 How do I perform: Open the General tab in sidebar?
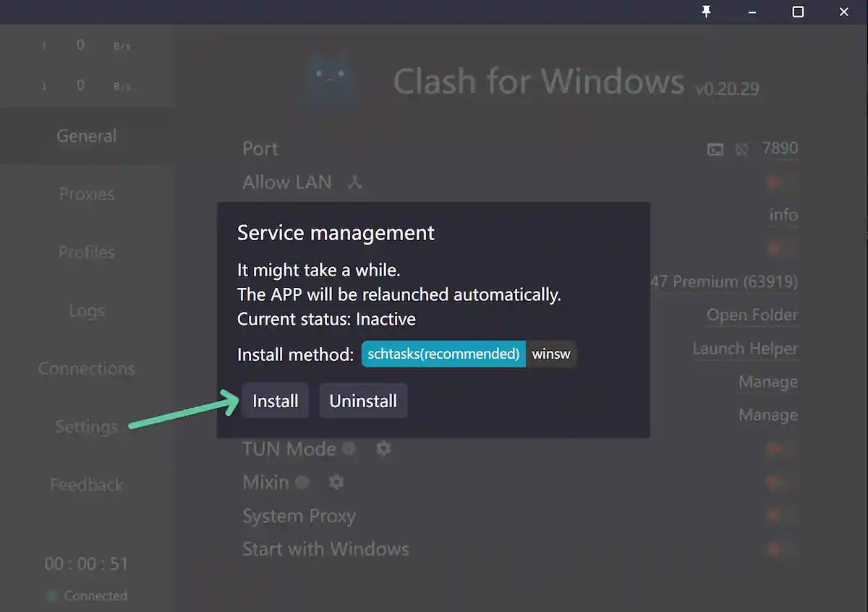87,136
